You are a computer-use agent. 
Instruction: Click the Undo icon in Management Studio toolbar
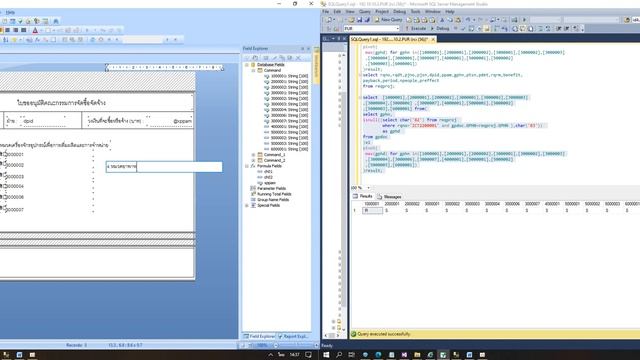coord(468,20)
